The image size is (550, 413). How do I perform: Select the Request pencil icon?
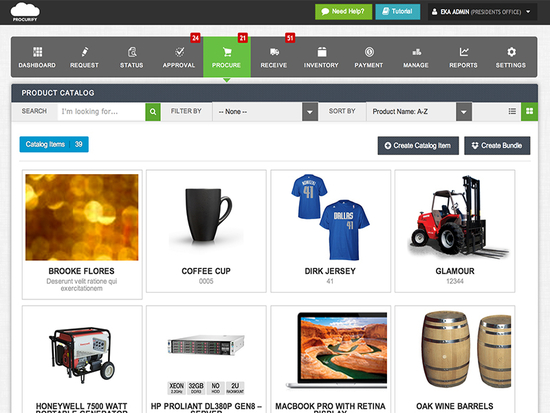point(85,52)
